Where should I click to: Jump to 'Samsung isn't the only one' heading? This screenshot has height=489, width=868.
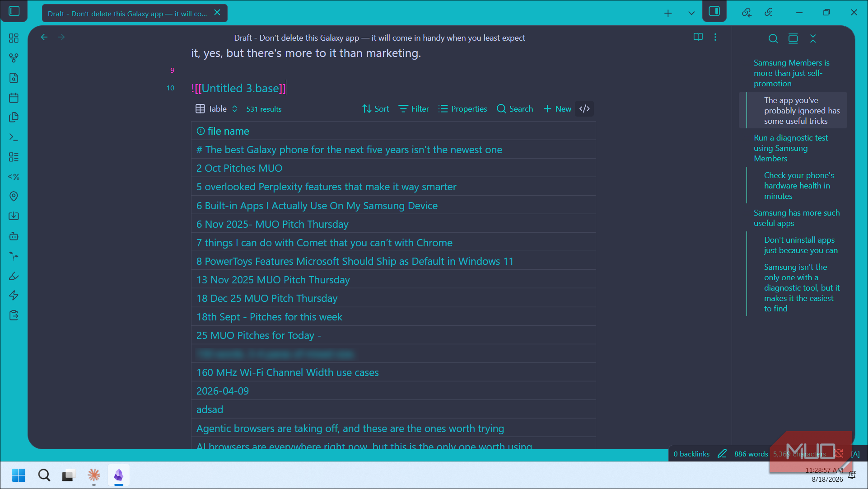(802, 287)
